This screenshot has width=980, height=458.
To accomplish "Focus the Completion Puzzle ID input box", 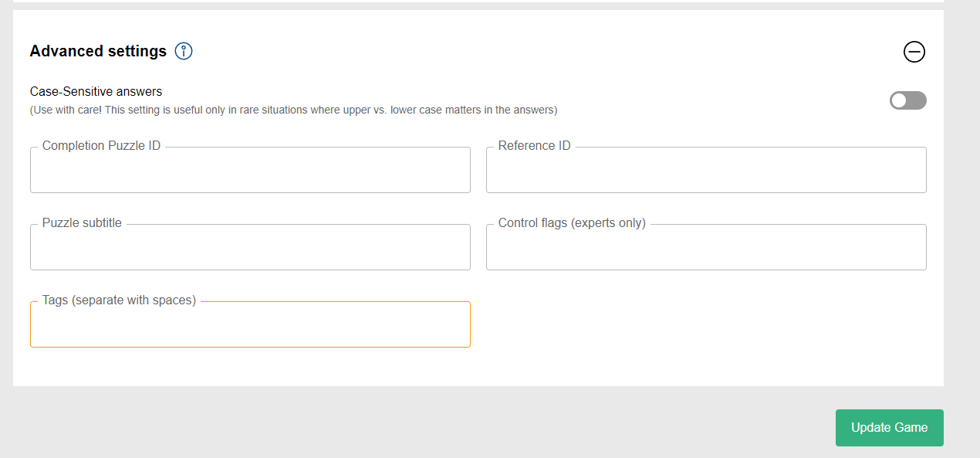I will [250, 170].
